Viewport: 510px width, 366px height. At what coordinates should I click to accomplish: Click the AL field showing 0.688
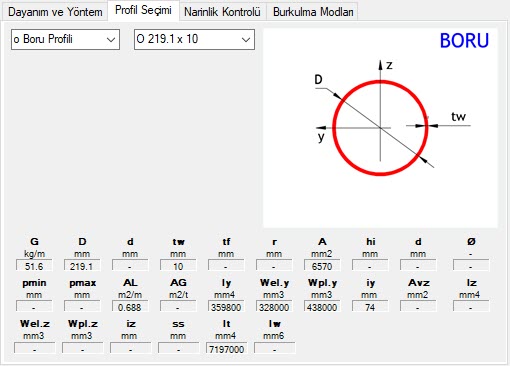click(130, 307)
